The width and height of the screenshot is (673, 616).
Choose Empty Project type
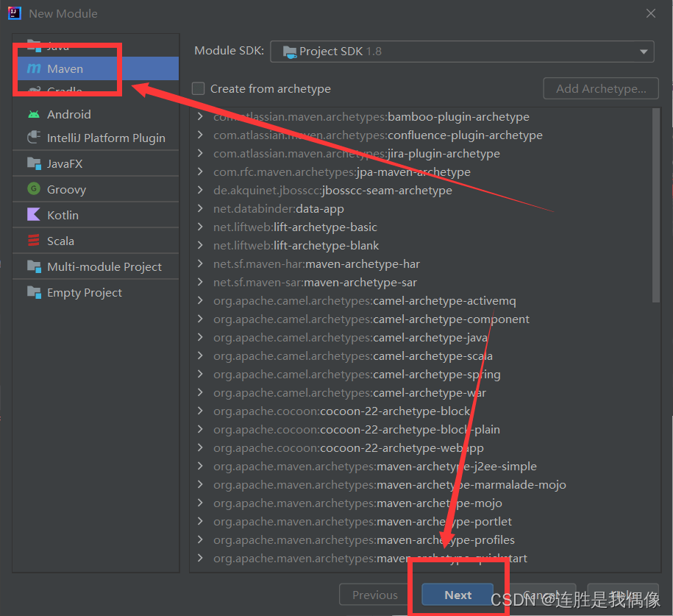[x=96, y=292]
